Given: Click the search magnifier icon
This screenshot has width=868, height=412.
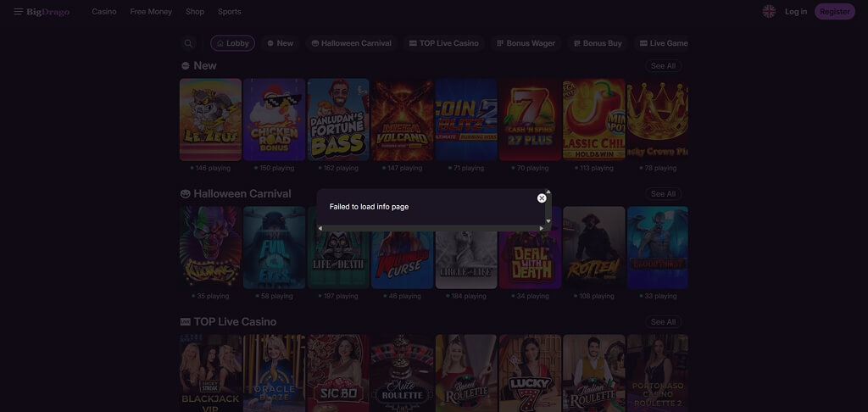Looking at the screenshot, I should coord(189,43).
